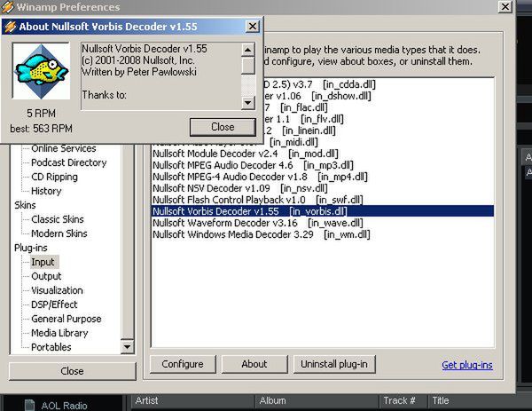
Task: Click the 'Written by Peter Pawlowski' credit line
Action: [139, 72]
